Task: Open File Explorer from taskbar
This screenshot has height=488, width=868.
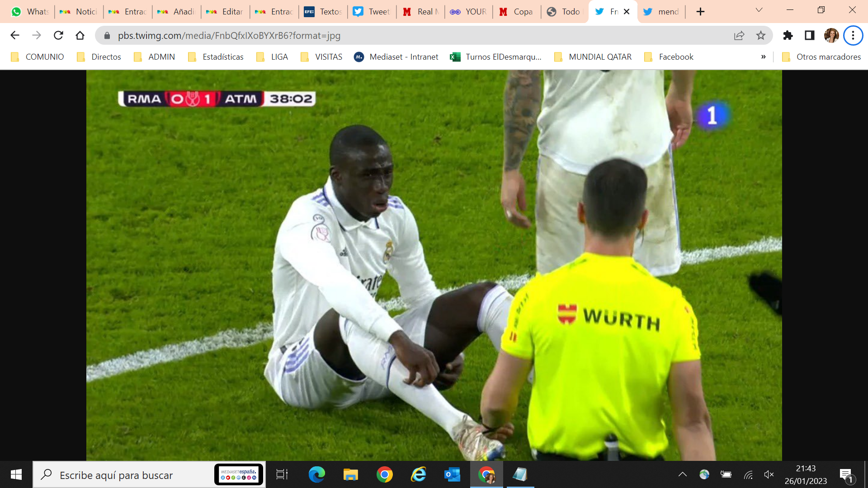Action: click(350, 474)
